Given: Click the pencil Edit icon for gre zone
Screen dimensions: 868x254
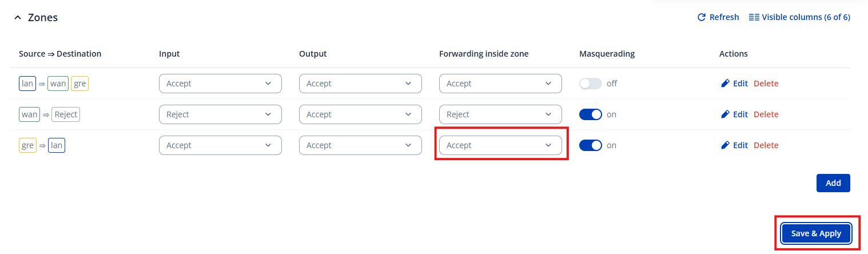Looking at the screenshot, I should (x=725, y=145).
